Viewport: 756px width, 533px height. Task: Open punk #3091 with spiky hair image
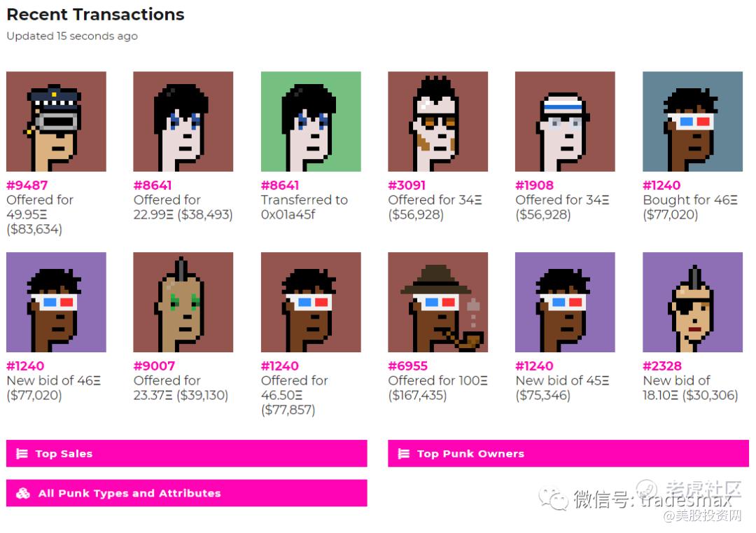tap(437, 122)
